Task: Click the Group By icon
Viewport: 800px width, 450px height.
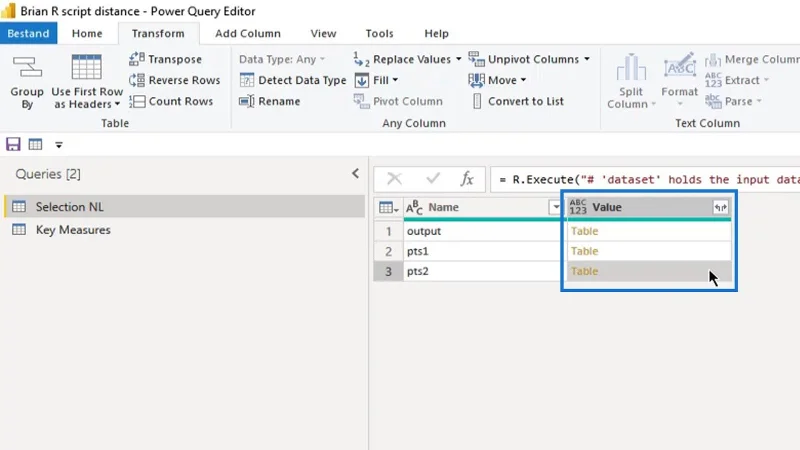Action: click(x=27, y=67)
